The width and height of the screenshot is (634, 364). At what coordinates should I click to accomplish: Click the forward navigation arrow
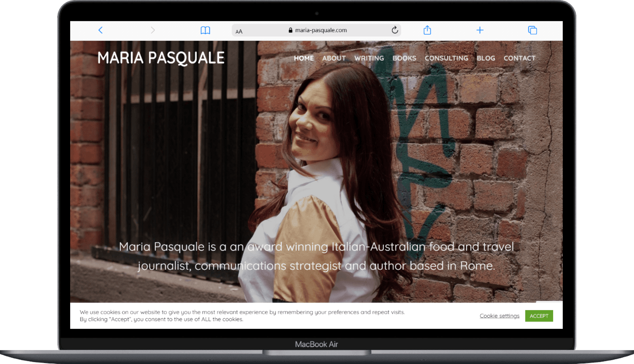coord(153,30)
